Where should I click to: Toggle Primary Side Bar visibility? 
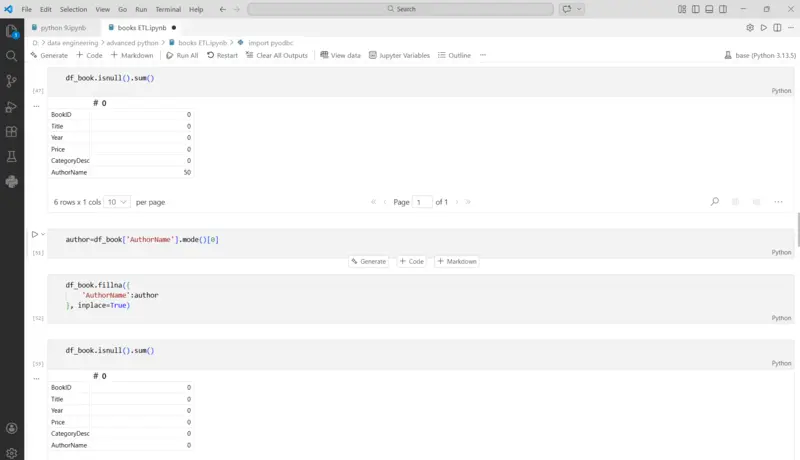pos(695,9)
